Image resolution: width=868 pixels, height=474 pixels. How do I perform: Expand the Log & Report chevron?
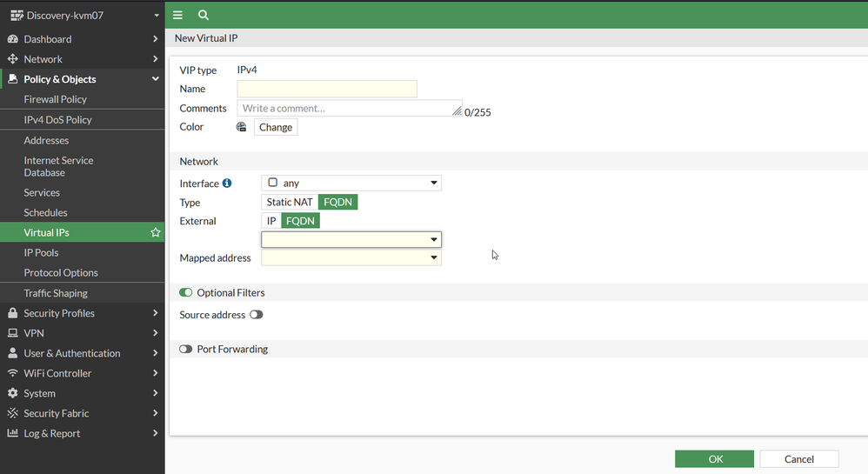click(x=155, y=432)
